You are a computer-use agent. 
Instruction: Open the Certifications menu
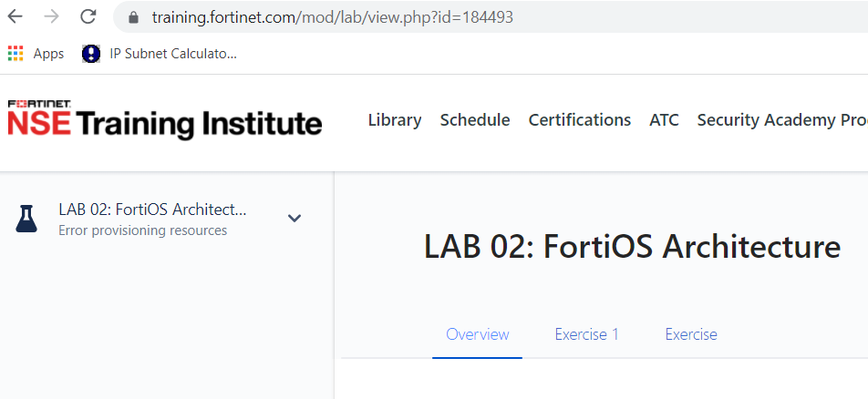[580, 120]
